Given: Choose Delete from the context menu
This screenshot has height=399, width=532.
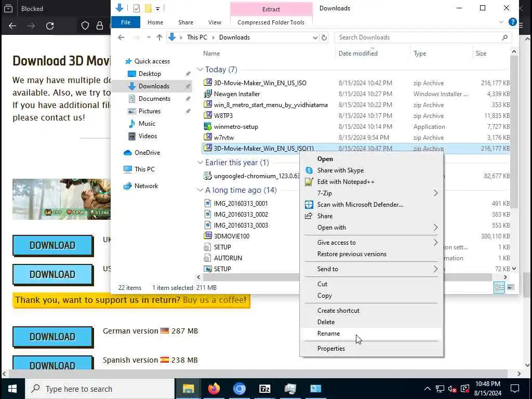Looking at the screenshot, I should (326, 322).
